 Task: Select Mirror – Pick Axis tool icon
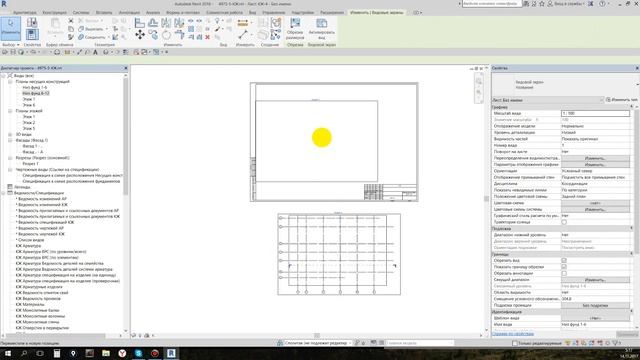click(x=166, y=23)
